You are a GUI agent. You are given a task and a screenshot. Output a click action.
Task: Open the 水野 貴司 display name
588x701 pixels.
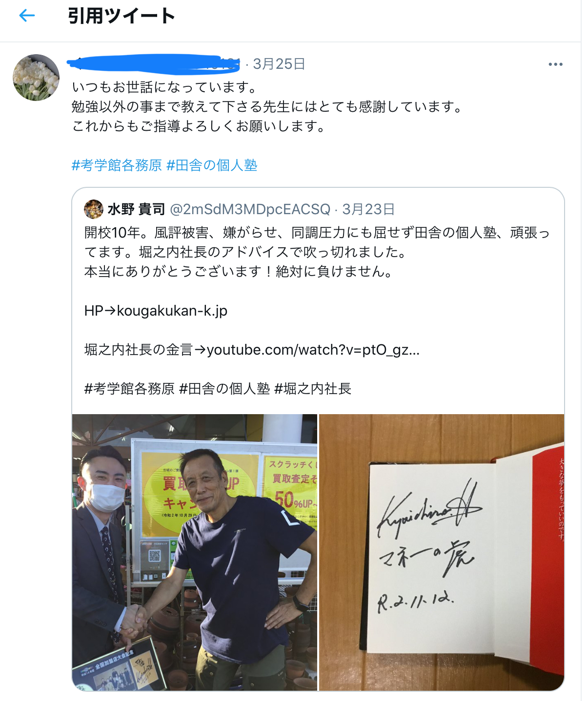[136, 209]
